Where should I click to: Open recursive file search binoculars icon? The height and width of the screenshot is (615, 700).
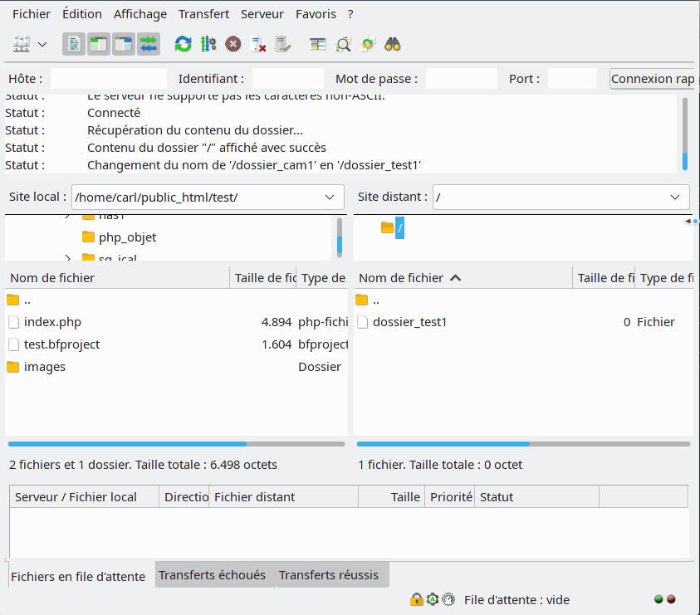tap(393, 44)
